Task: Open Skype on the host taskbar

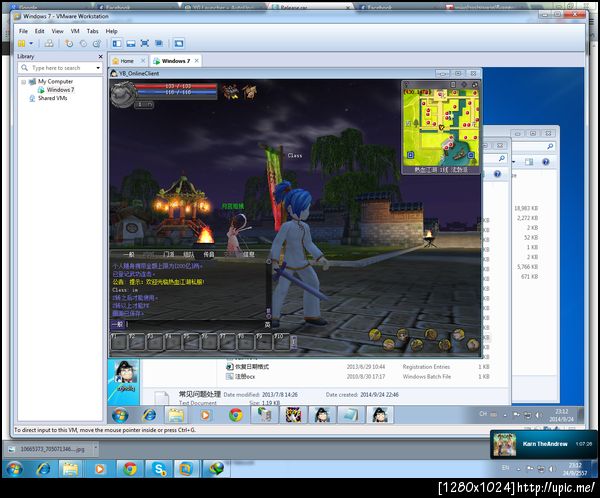Action: [x=159, y=469]
